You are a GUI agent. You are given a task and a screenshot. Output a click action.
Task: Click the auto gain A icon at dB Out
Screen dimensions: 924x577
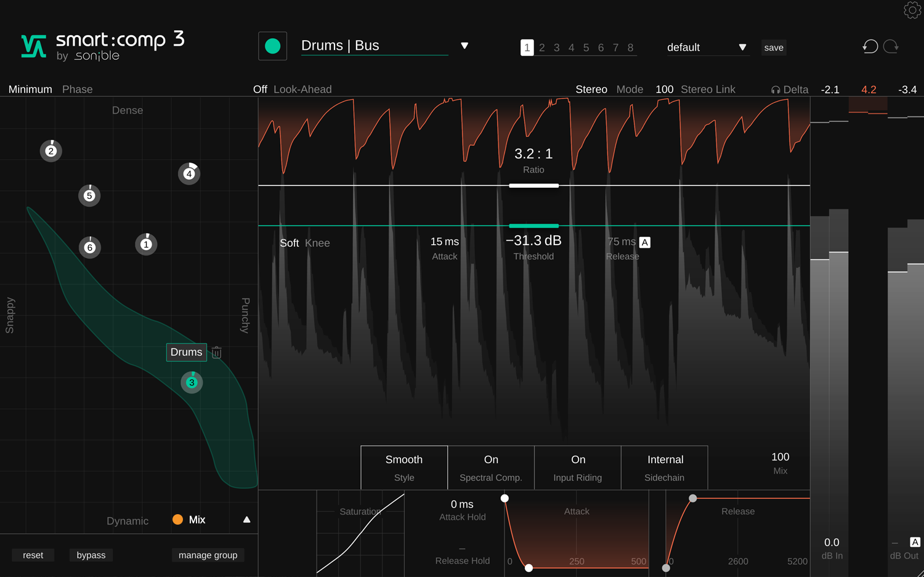pyautogui.click(x=915, y=542)
